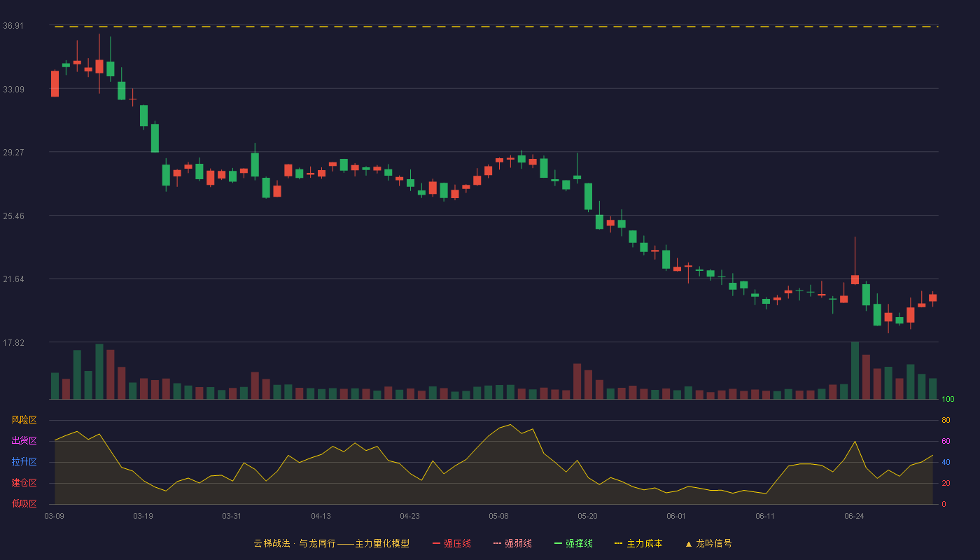
Task: Click the red 20 indicator axis value
Action: coord(946,483)
